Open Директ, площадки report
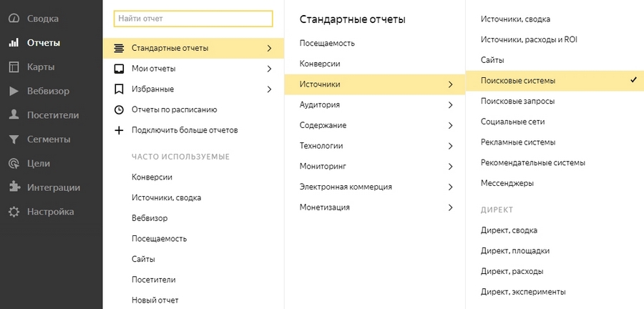 tap(515, 251)
